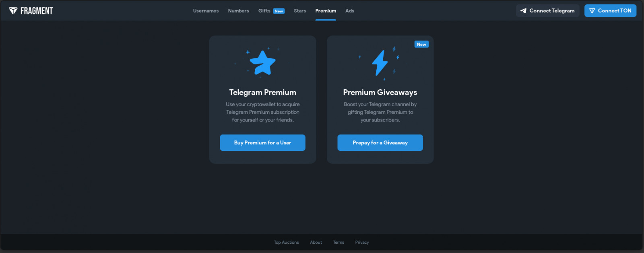644x253 pixels.
Task: Click the New badge next to Gifts
Action: pos(279,11)
